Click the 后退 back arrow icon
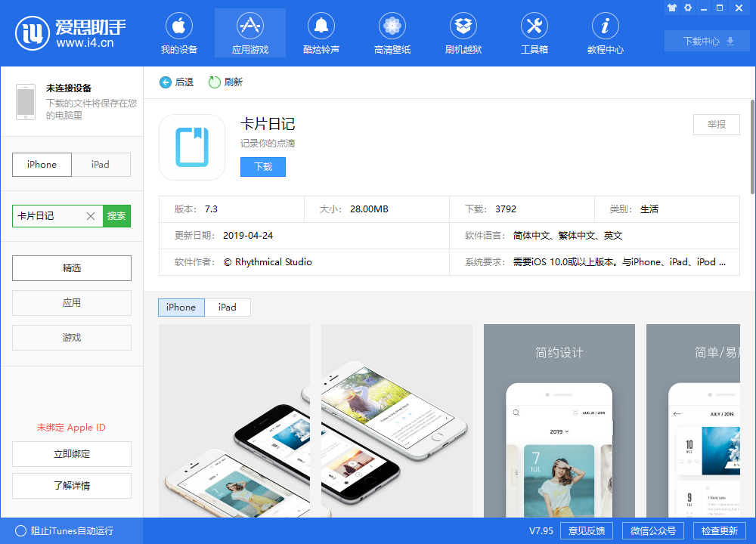Screen dimensions: 756x544 point(166,82)
